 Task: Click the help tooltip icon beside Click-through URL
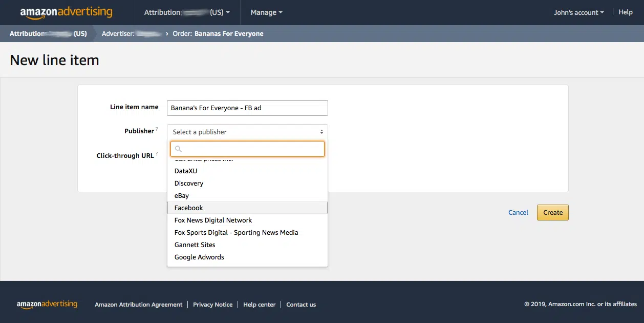[157, 154]
